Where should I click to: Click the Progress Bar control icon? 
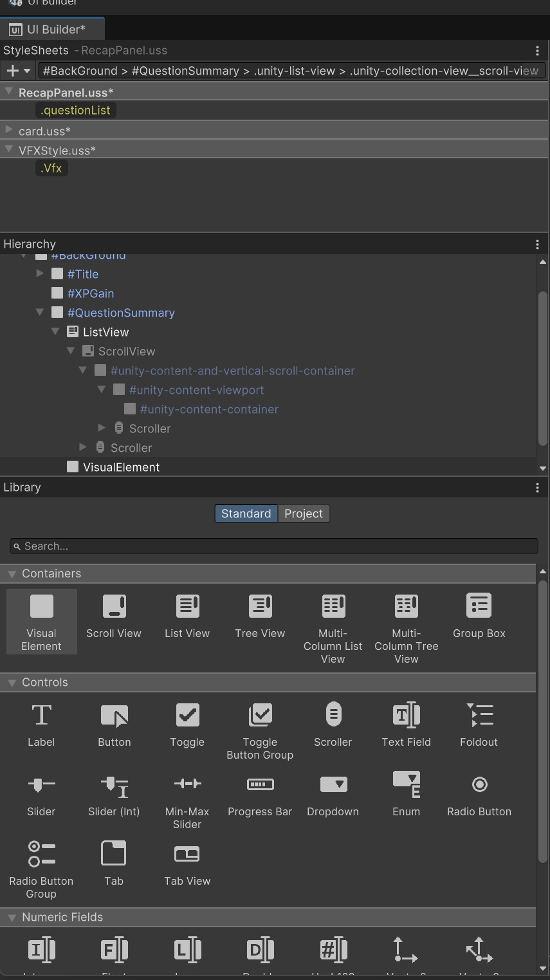click(260, 784)
